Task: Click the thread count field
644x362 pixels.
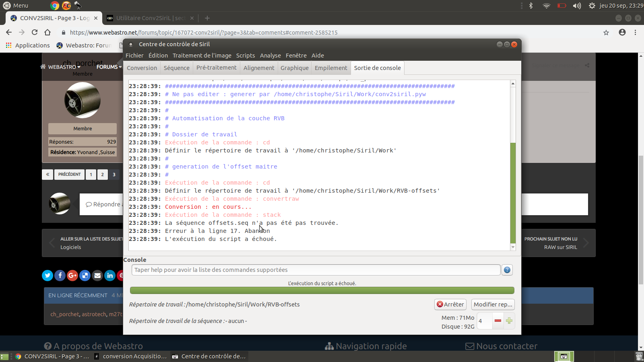Action: pos(485,321)
